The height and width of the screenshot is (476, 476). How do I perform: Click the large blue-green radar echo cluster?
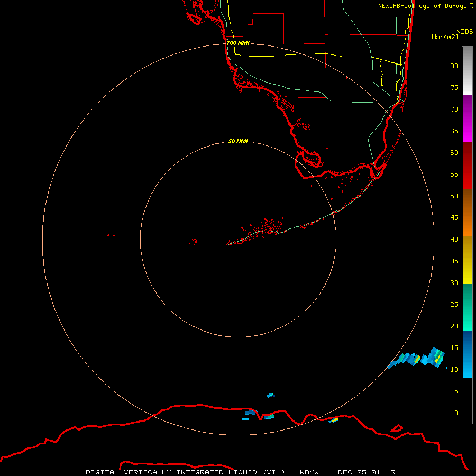point(417,358)
